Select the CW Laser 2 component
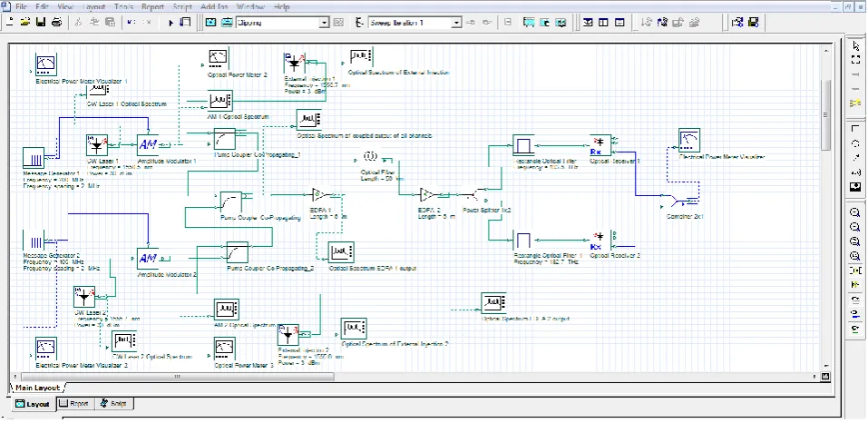This screenshot has width=868, height=423. 84,297
